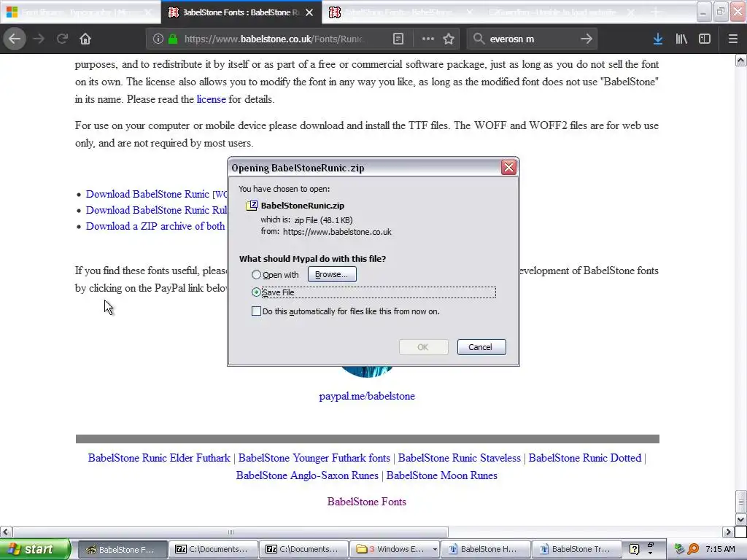The width and height of the screenshot is (747, 560).
Task: Open the Windows start menu
Action: [x=35, y=549]
